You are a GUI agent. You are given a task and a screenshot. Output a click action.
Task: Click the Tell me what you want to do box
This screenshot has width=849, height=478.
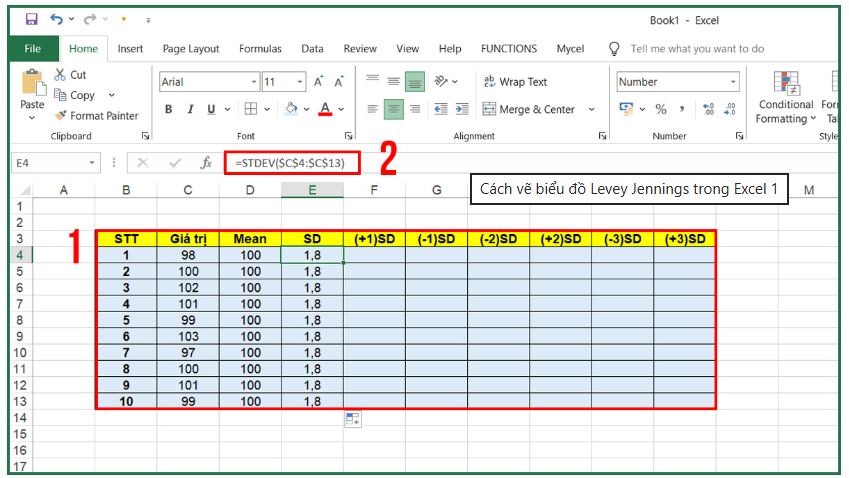tap(697, 49)
